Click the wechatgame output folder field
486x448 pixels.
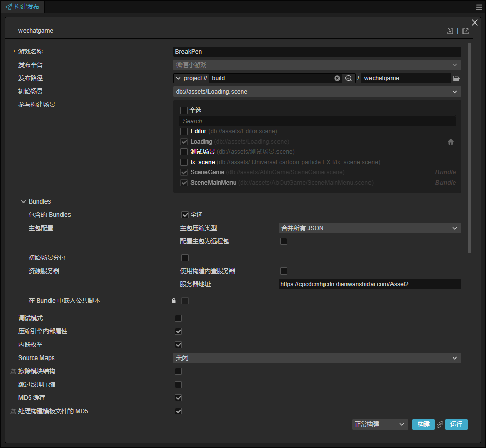[x=406, y=78]
